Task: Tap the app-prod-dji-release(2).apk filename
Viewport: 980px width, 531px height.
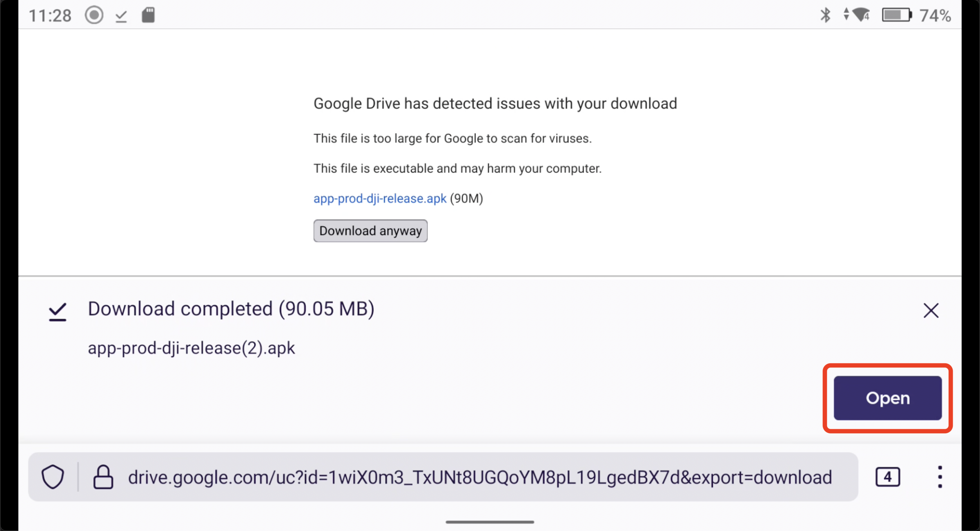Action: pyautogui.click(x=191, y=348)
